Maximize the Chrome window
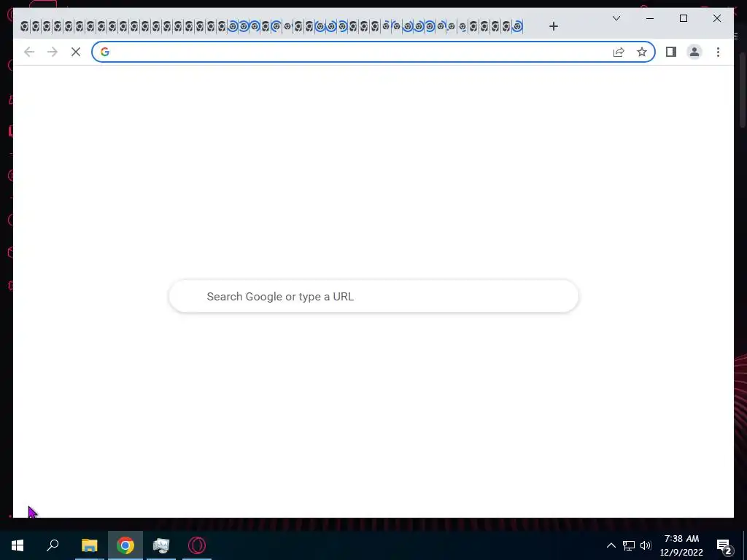Viewport: 747px width, 560px height. pos(683,18)
